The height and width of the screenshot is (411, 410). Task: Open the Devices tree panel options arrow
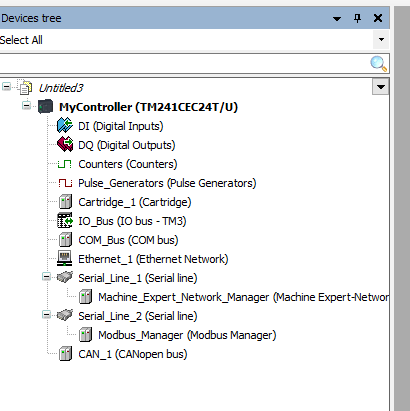(x=337, y=18)
